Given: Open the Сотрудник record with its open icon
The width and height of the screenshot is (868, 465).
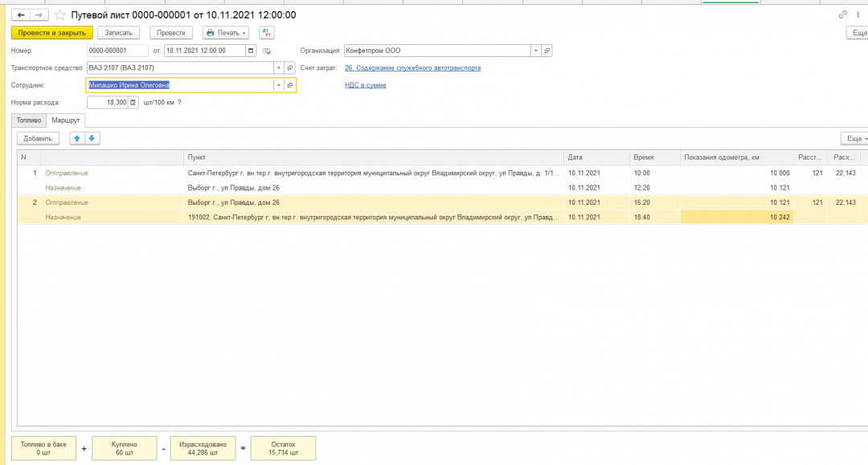Looking at the screenshot, I should click(x=290, y=85).
